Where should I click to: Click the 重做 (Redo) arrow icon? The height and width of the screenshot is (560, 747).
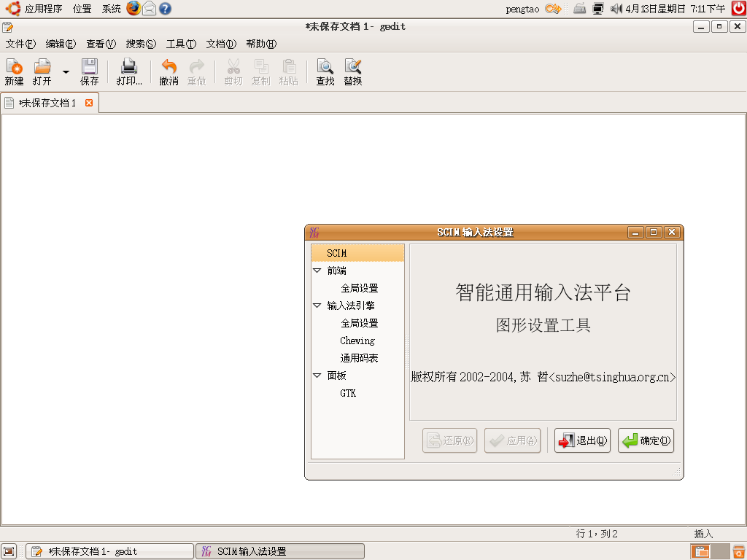coord(196,72)
